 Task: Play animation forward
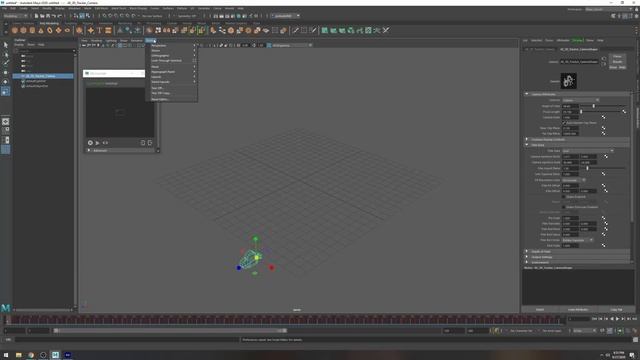(617, 319)
